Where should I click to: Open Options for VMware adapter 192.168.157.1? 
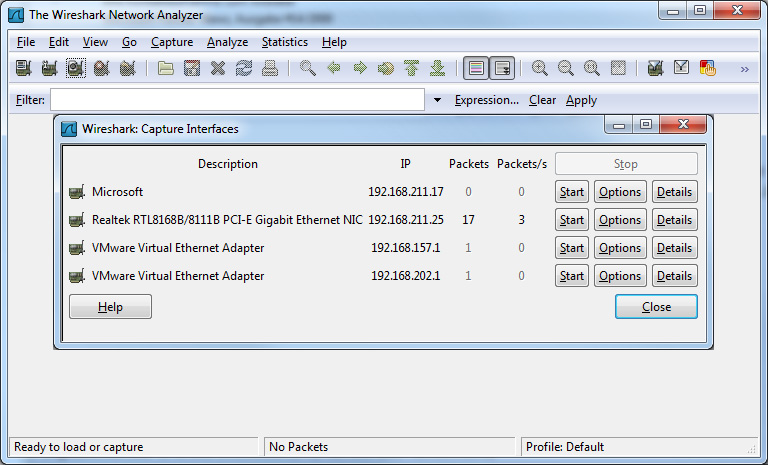coord(620,247)
